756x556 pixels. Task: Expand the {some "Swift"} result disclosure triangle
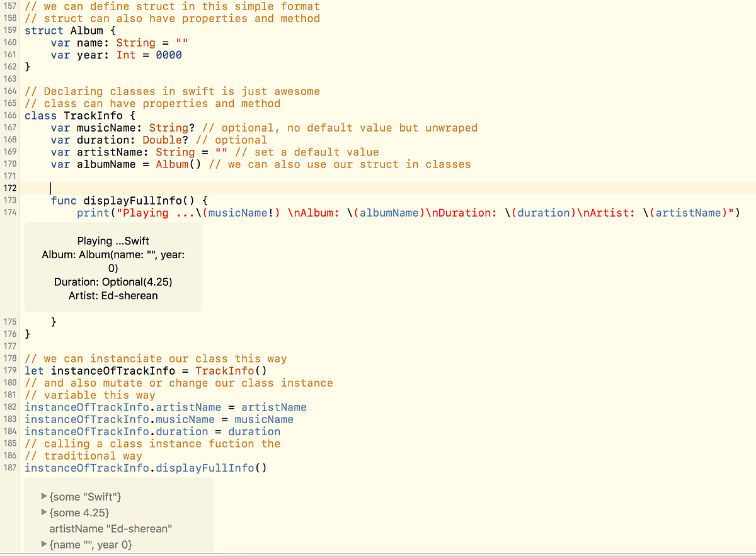[x=43, y=497]
